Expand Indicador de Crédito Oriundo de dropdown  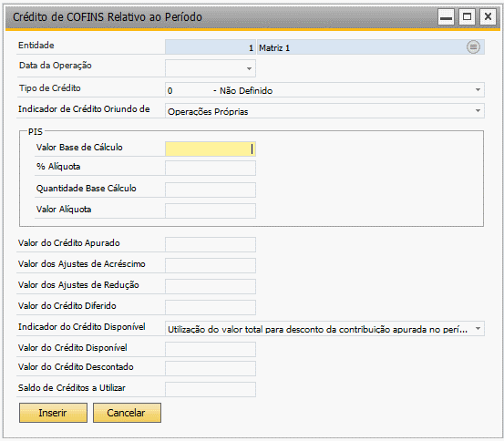[478, 110]
